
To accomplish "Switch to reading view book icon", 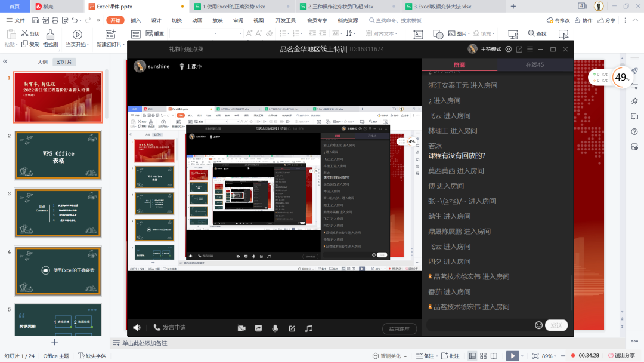I will pos(494,356).
